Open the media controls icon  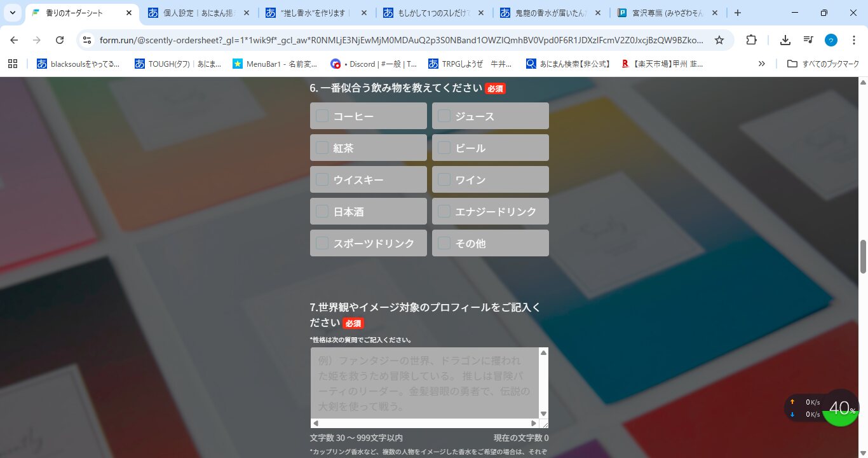808,40
